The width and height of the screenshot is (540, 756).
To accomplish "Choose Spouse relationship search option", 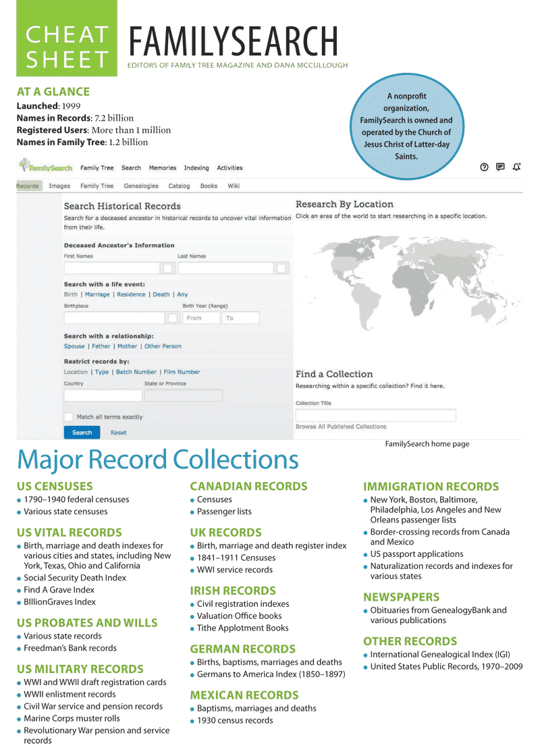I will [74, 346].
